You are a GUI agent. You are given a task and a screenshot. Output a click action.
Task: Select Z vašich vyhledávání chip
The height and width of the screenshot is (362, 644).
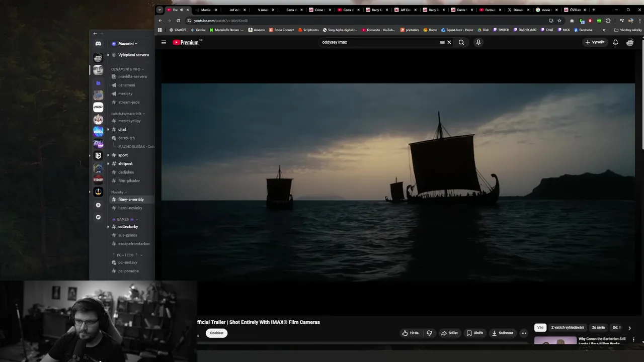tap(568, 327)
